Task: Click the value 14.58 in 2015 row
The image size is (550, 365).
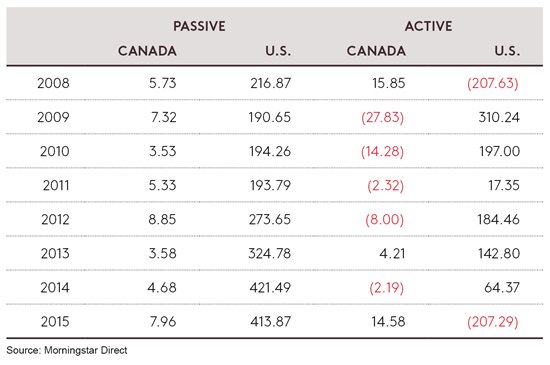Action: tap(388, 322)
